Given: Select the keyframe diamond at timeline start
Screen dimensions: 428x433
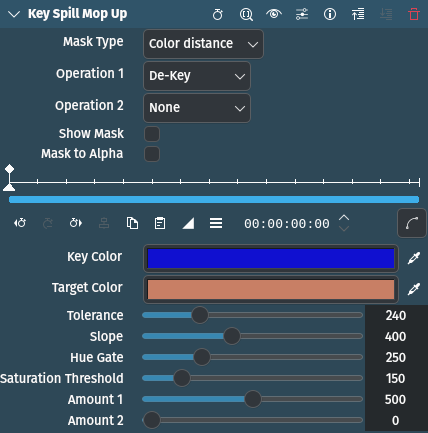Looking at the screenshot, I should pos(9,169).
